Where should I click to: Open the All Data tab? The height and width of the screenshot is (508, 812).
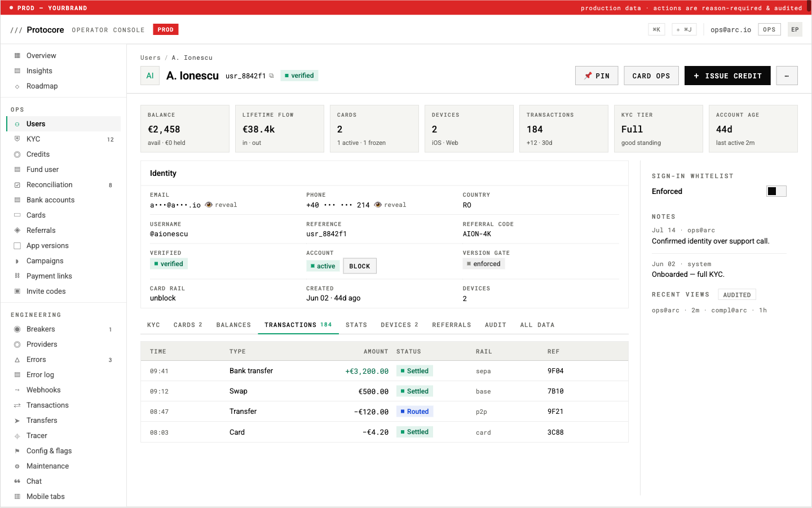[x=537, y=325]
